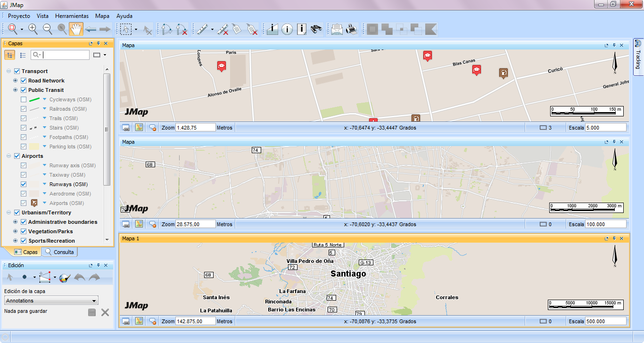
Task: Open the Capas layer filter dropdown arrow
Action: [105, 55]
